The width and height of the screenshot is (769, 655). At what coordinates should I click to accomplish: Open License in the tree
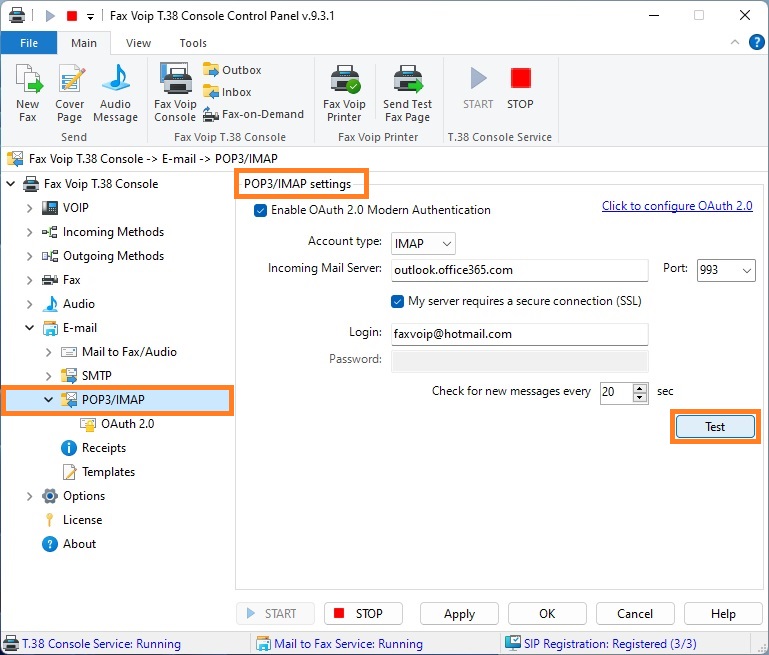point(82,520)
